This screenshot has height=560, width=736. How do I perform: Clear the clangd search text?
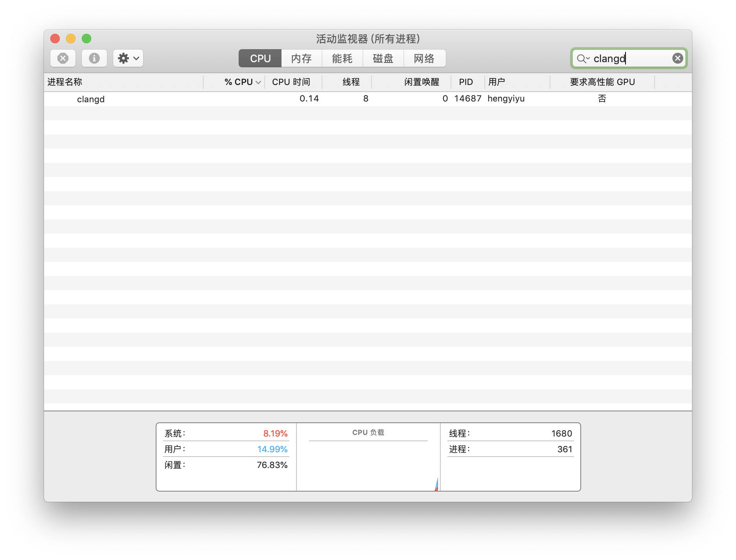677,58
